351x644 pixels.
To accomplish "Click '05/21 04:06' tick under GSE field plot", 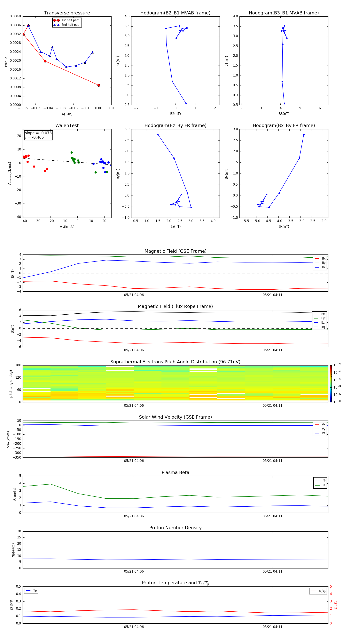I will pyautogui.click(x=134, y=295).
